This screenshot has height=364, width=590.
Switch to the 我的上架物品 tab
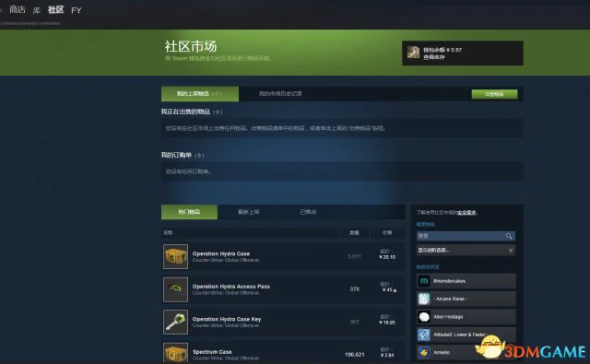coord(200,94)
